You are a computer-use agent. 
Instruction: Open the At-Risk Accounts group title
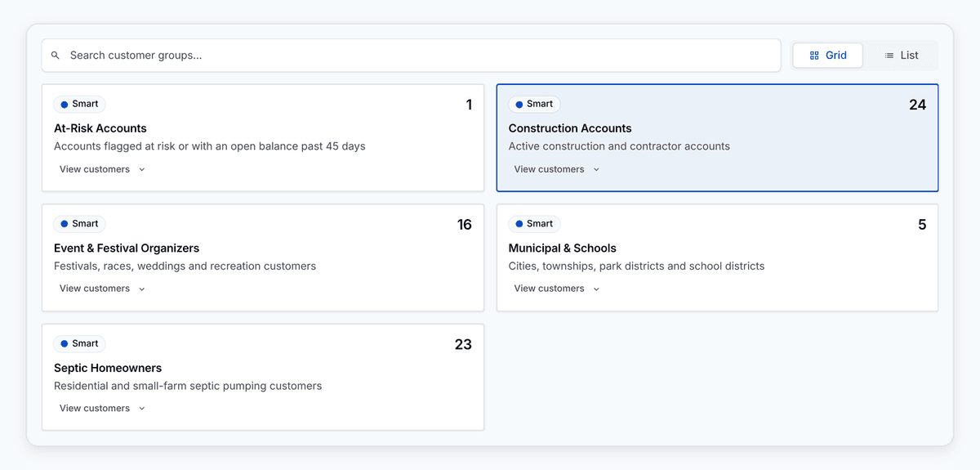[100, 128]
